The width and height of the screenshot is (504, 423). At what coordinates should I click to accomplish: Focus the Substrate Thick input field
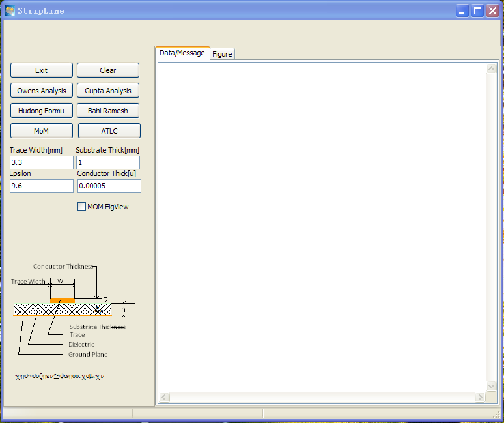tap(108, 162)
